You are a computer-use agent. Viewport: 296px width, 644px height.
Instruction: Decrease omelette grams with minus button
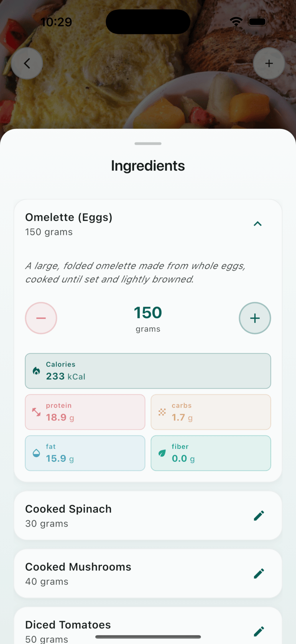(x=41, y=318)
